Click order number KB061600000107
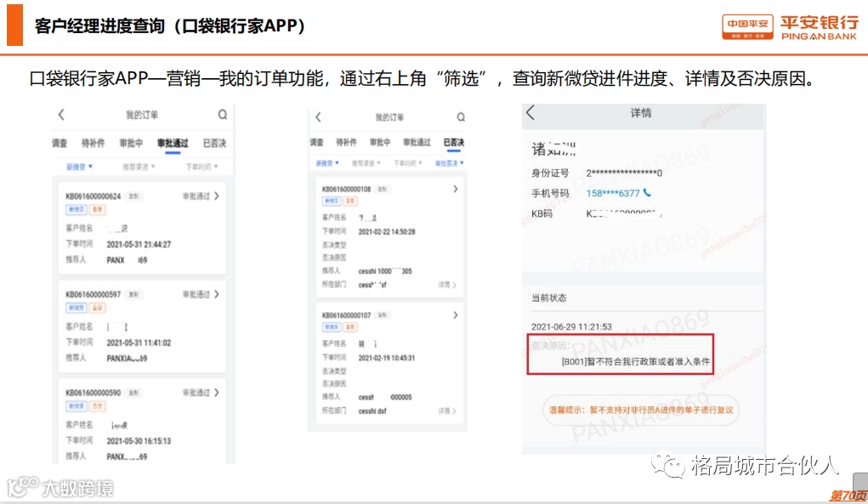The image size is (868, 504). 347,315
